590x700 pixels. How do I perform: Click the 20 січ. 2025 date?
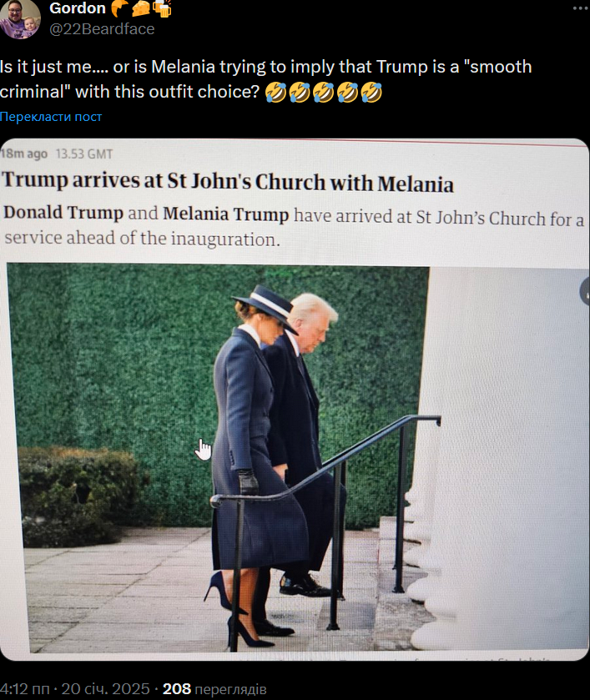coord(105,688)
